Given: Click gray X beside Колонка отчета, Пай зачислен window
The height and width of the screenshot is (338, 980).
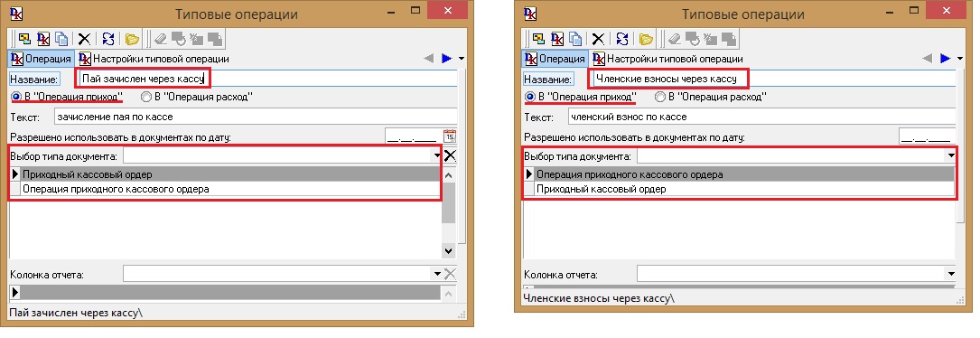Looking at the screenshot, I should click(x=450, y=274).
